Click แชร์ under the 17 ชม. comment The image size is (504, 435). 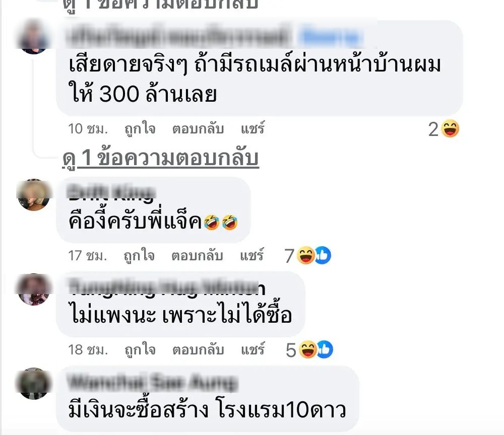(x=251, y=255)
